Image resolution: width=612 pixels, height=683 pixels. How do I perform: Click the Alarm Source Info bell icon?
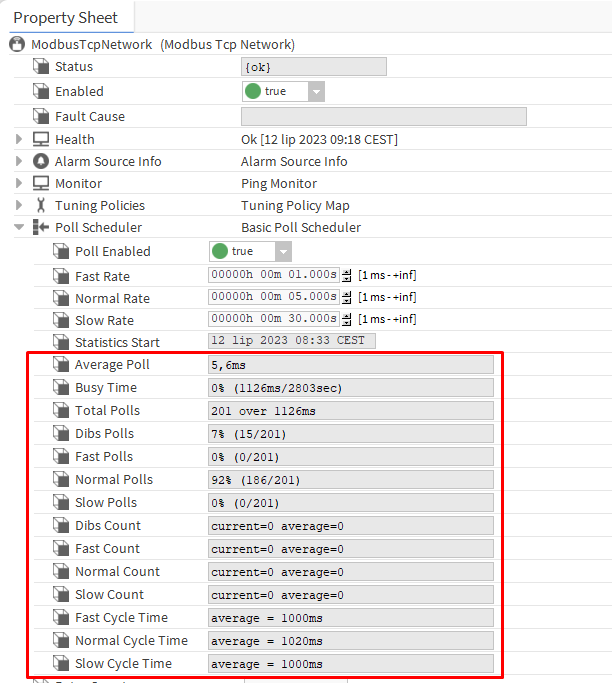coord(41,161)
